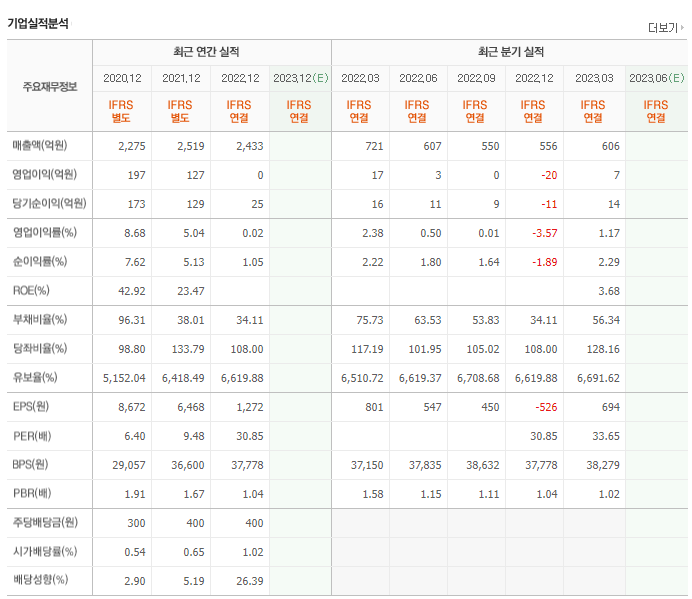692x599 pixels.
Task: Click the red -11 net income value
Action: pyautogui.click(x=549, y=204)
